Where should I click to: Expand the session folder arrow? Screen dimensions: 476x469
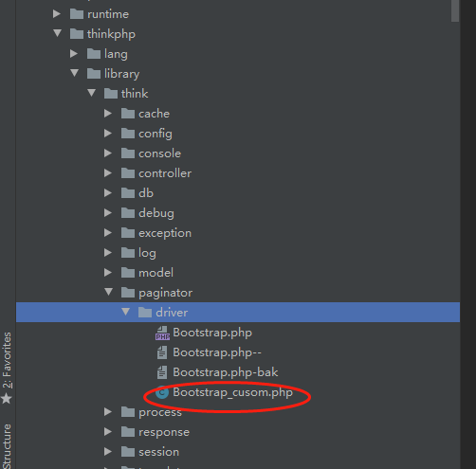(108, 452)
